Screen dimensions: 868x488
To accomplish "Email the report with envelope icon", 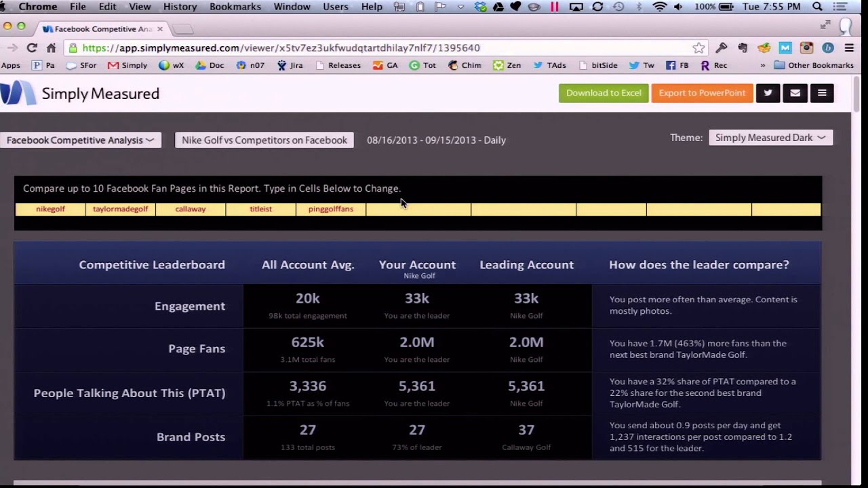I will coord(795,93).
